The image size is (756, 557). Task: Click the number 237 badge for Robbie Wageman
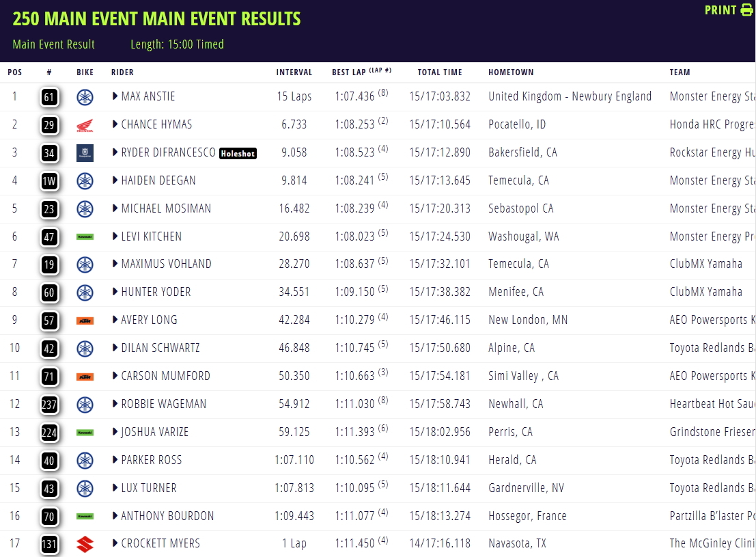point(49,405)
